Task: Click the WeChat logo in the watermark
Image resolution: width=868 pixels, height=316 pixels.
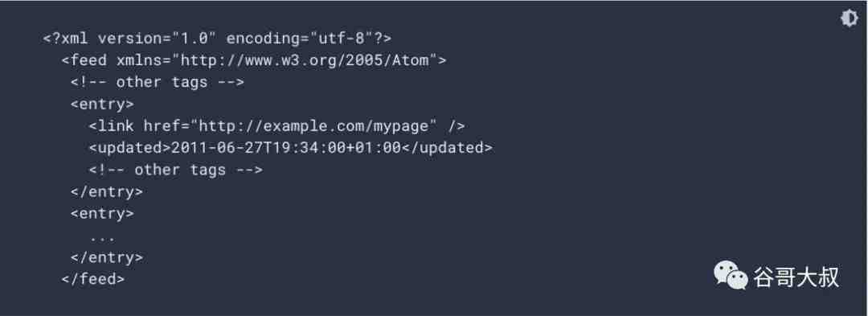Action: 730,276
